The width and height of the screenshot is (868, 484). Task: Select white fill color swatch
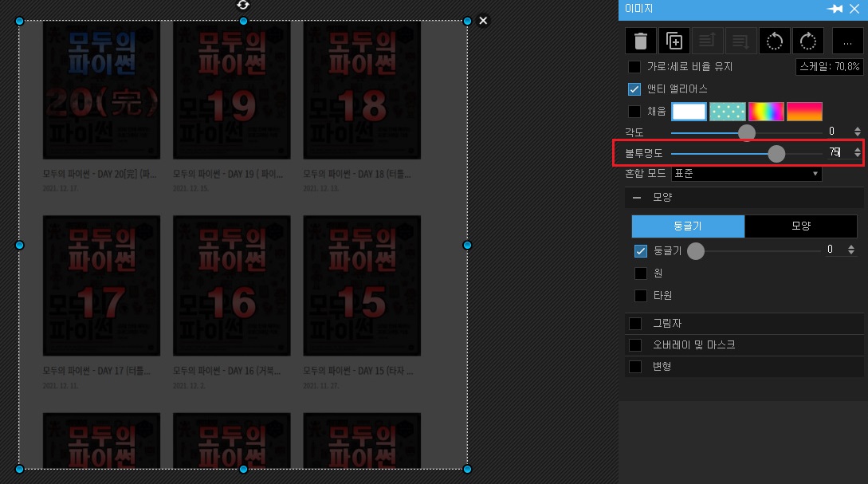tap(689, 112)
